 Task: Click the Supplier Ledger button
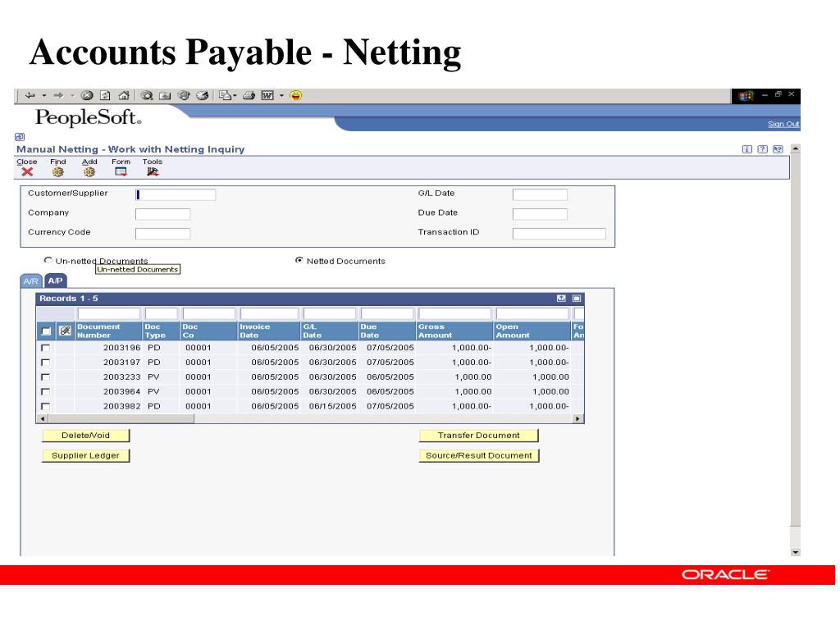click(x=87, y=454)
